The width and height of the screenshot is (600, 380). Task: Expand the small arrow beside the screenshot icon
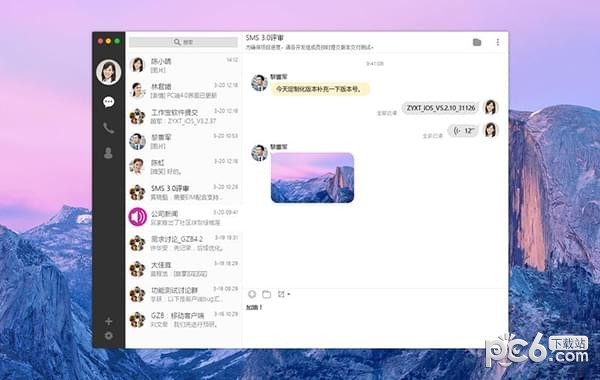coord(289,294)
